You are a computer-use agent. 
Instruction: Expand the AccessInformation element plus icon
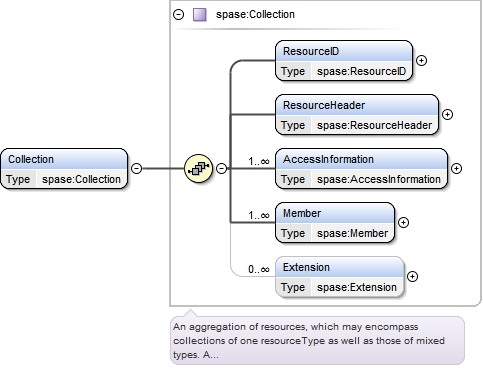[x=456, y=168]
